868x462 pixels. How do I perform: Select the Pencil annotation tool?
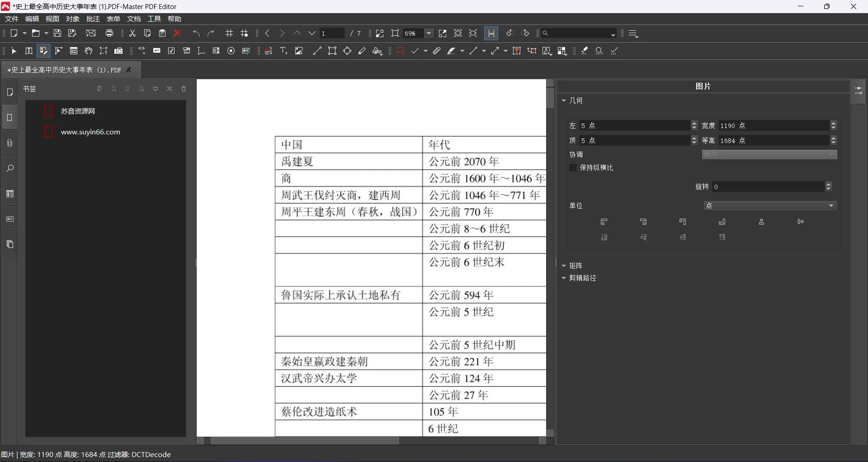tap(362, 51)
